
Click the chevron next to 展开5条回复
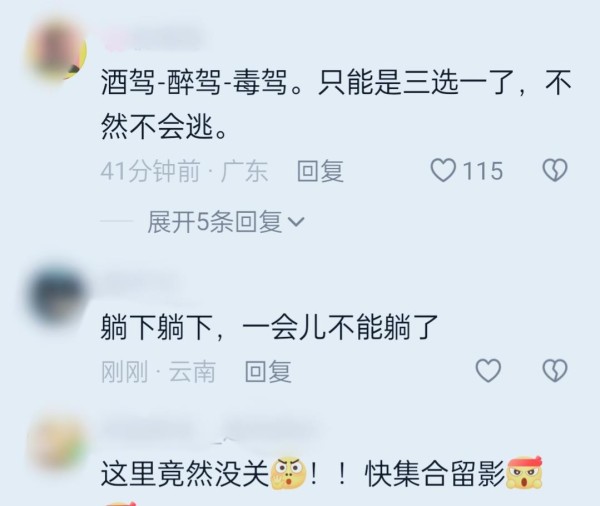pos(296,222)
